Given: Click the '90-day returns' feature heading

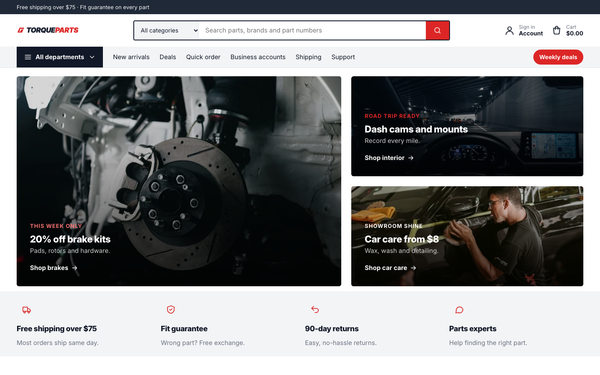Looking at the screenshot, I should click(332, 329).
